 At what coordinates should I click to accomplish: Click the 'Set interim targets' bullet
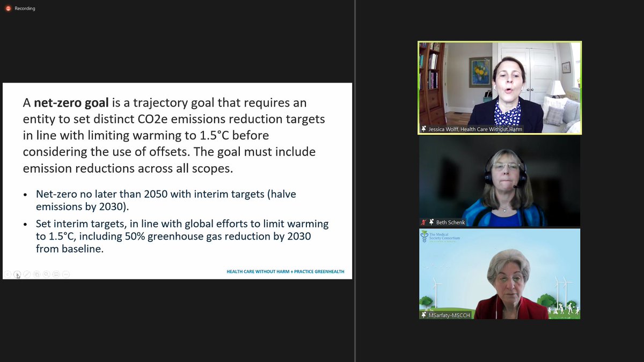[x=182, y=236]
